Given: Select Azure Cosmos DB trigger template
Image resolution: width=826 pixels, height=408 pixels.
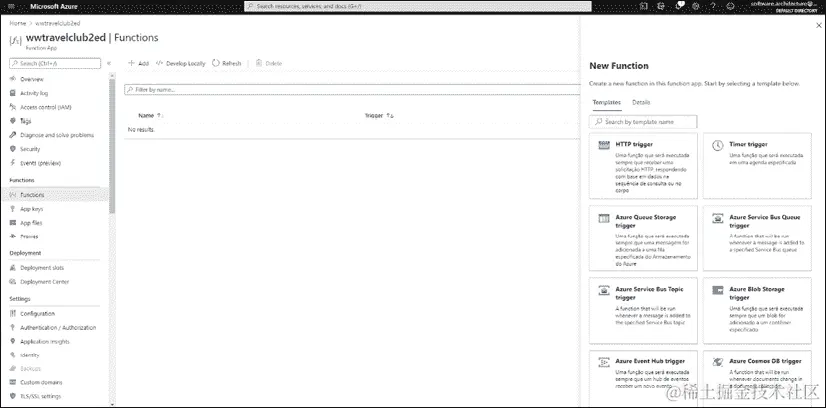Looking at the screenshot, I should 757,378.
